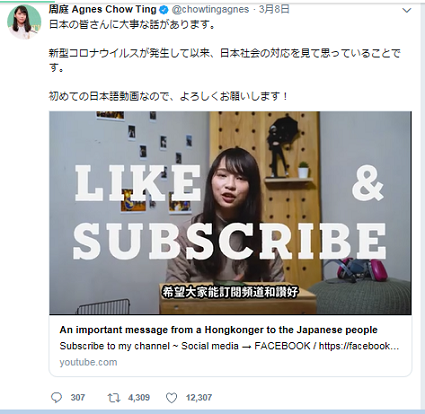Screen dimensions: 425x414
Task: Open the 3月8日 tweet timestamp
Action: coord(274,9)
